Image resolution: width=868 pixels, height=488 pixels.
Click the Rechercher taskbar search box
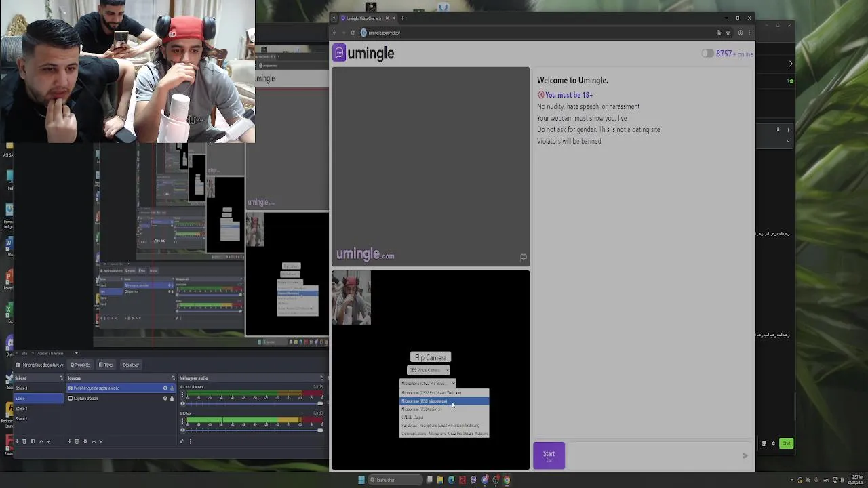pyautogui.click(x=395, y=480)
